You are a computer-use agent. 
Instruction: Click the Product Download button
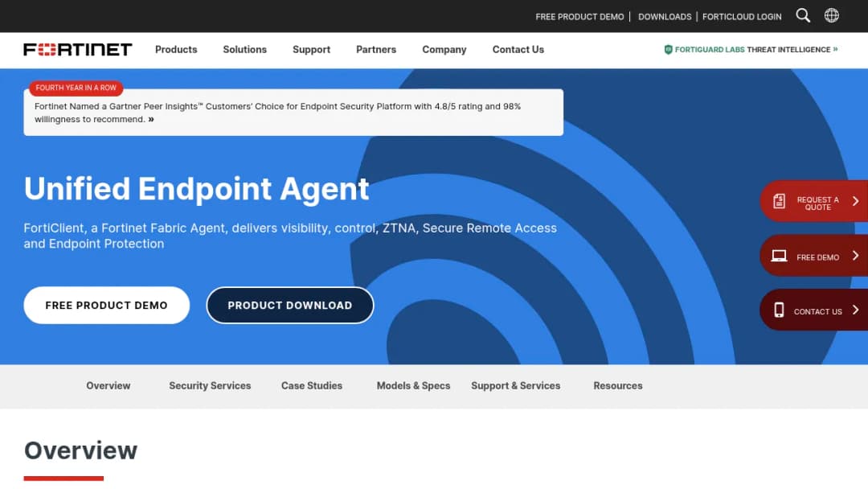(x=289, y=305)
